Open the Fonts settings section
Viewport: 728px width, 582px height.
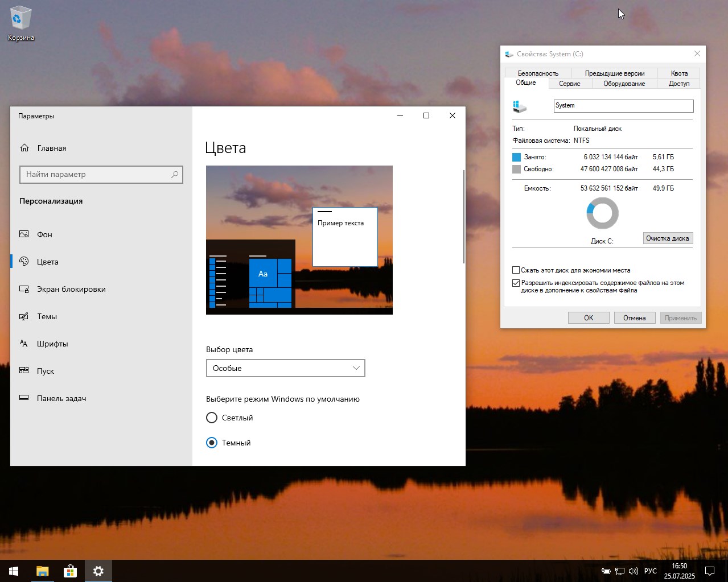[52, 344]
